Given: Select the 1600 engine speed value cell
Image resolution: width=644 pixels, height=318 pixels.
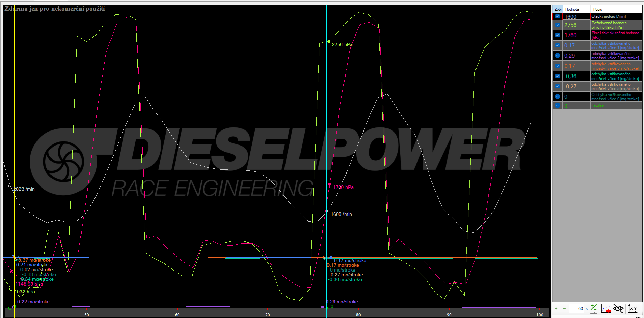Looking at the screenshot, I should tap(576, 17).
